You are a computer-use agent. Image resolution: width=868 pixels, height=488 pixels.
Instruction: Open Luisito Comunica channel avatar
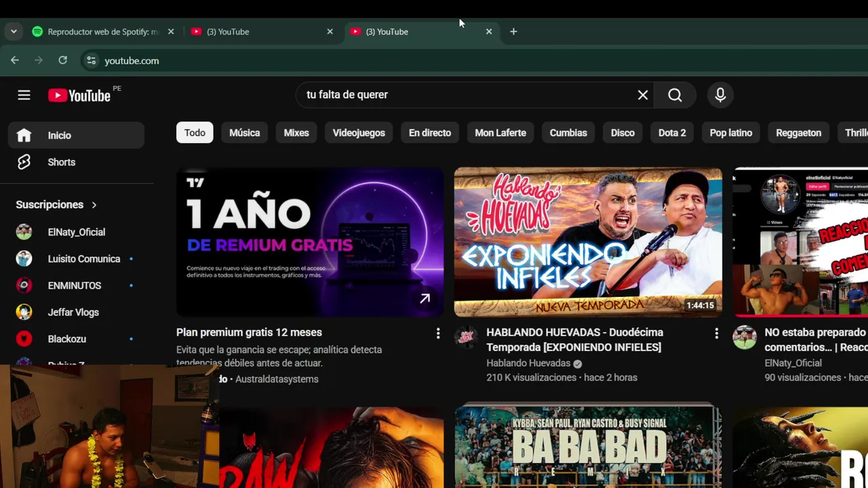pos(24,259)
